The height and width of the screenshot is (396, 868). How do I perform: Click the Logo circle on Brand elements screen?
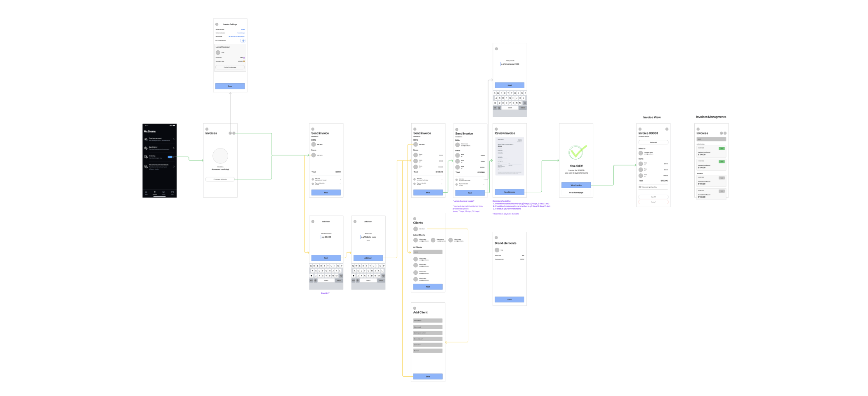coord(497,250)
